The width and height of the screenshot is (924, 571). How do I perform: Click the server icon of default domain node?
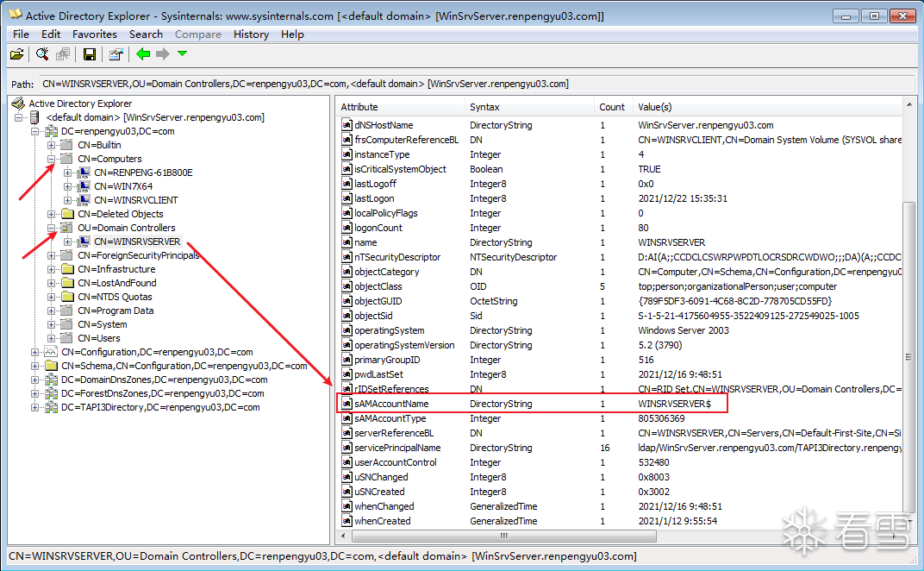point(34,117)
